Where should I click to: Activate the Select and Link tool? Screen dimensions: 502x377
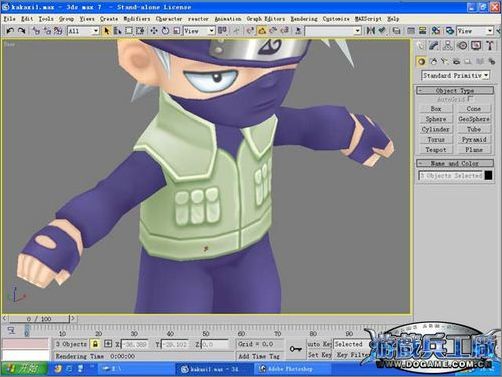[x=36, y=31]
